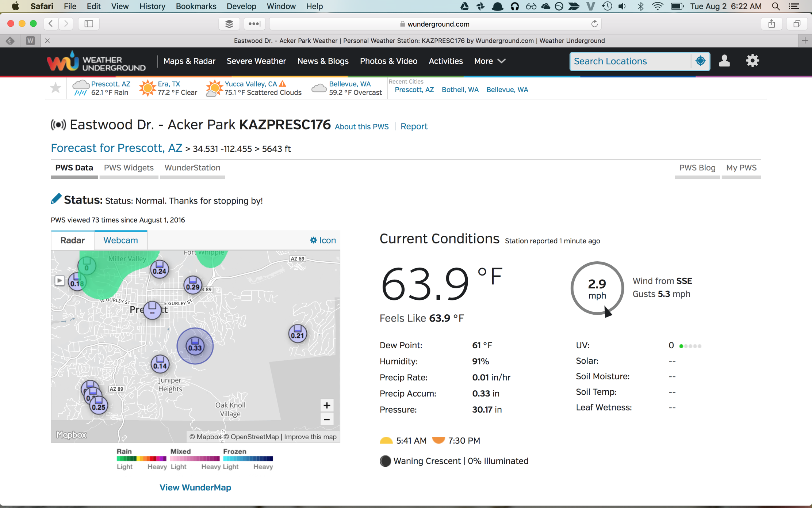Open a new Safari tab
The image size is (812, 508).
coord(805,41)
